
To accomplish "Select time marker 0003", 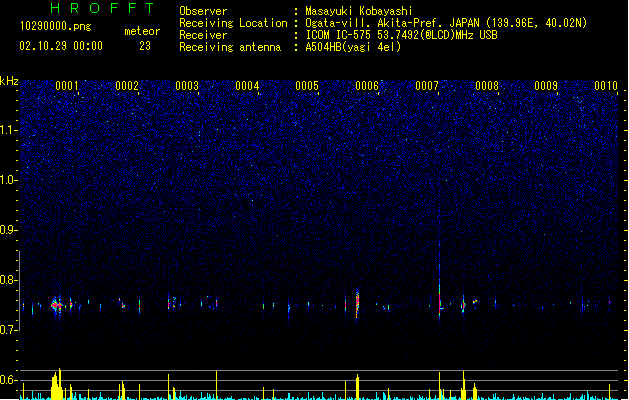I will tap(187, 86).
